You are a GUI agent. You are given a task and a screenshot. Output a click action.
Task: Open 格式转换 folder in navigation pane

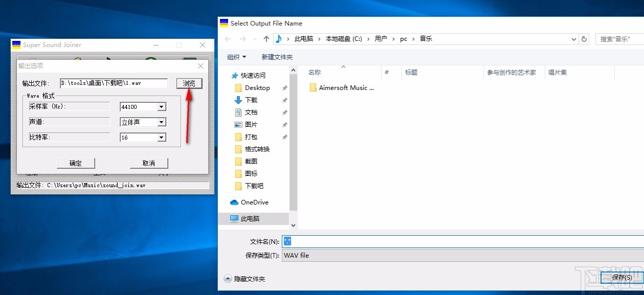click(x=257, y=149)
